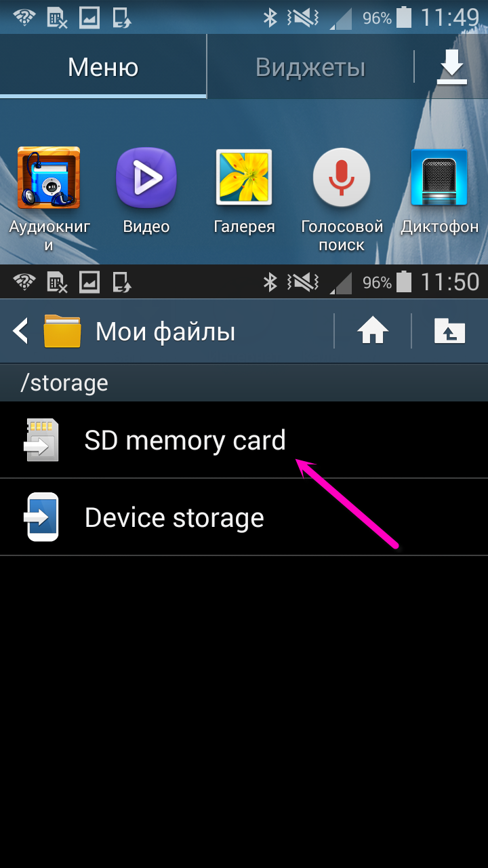The image size is (488, 868).
Task: Switch to the Виджеты tab
Action: click(310, 67)
